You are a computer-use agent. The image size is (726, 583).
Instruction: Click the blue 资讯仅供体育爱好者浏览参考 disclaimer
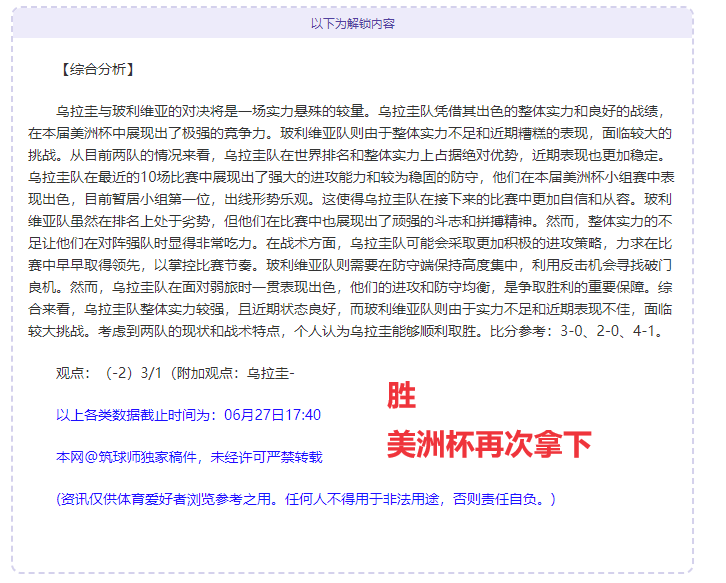click(x=305, y=498)
